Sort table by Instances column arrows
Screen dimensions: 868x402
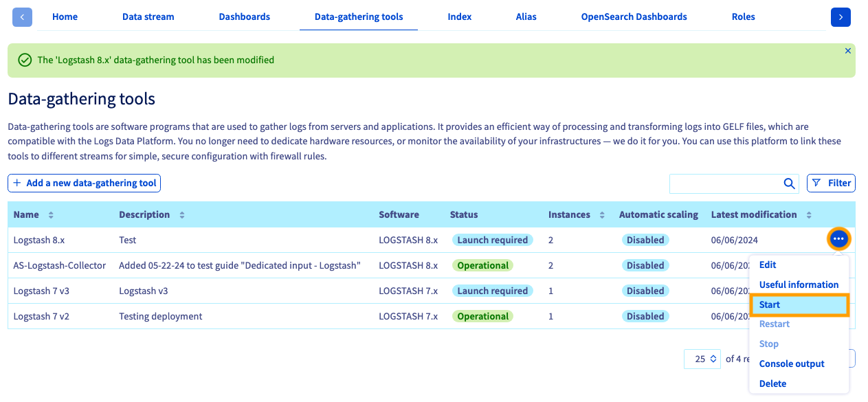pos(602,215)
